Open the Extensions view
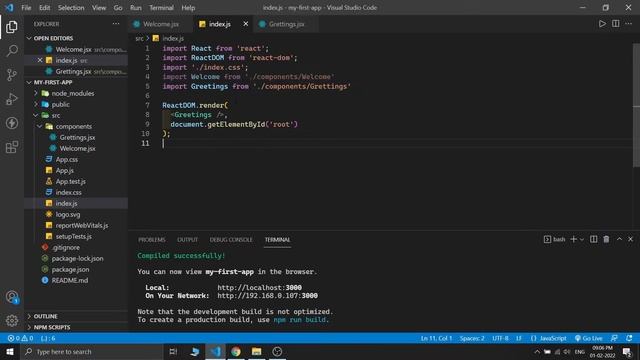The height and width of the screenshot is (360, 640). pos(12,147)
